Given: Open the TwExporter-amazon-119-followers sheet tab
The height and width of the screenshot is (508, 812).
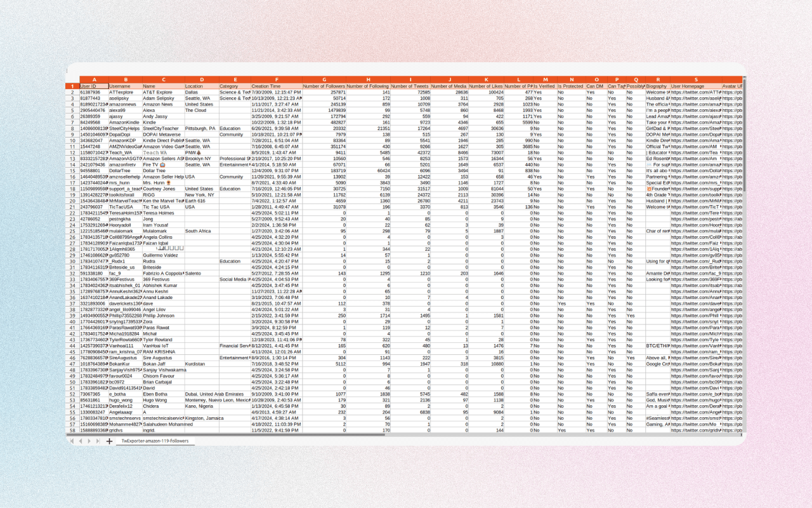Looking at the screenshot, I should [155, 440].
